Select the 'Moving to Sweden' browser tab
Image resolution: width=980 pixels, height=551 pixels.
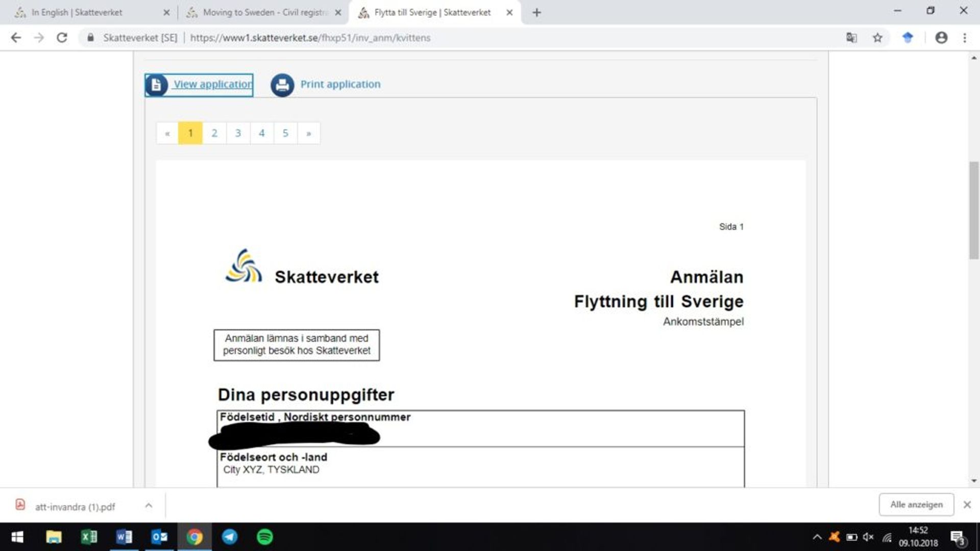tap(262, 12)
